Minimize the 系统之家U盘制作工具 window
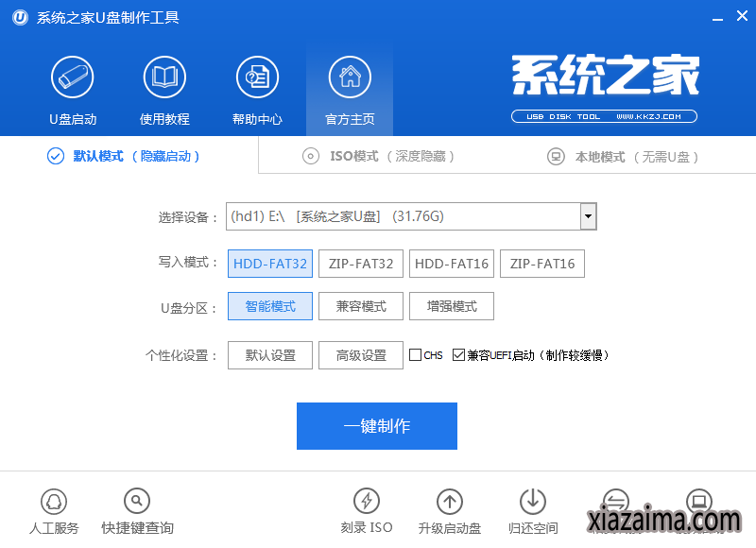The height and width of the screenshot is (548, 756). coord(717,18)
